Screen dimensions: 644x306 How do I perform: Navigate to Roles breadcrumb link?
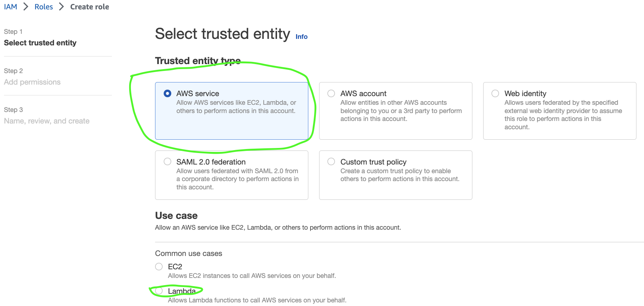point(44,7)
